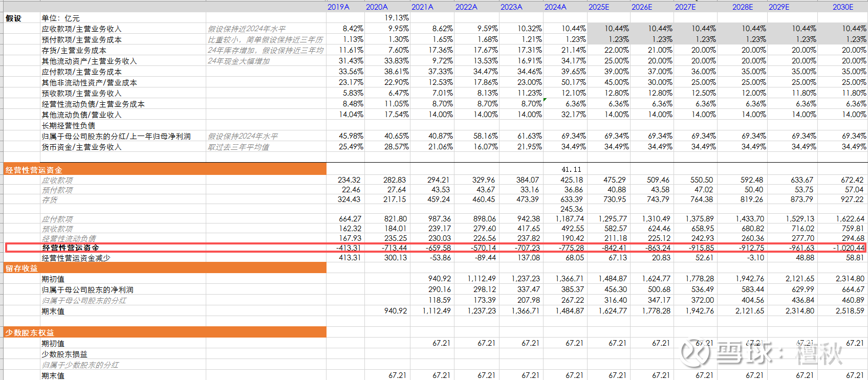
Task: Click the 2030E forecast year header
Action: [843, 7]
